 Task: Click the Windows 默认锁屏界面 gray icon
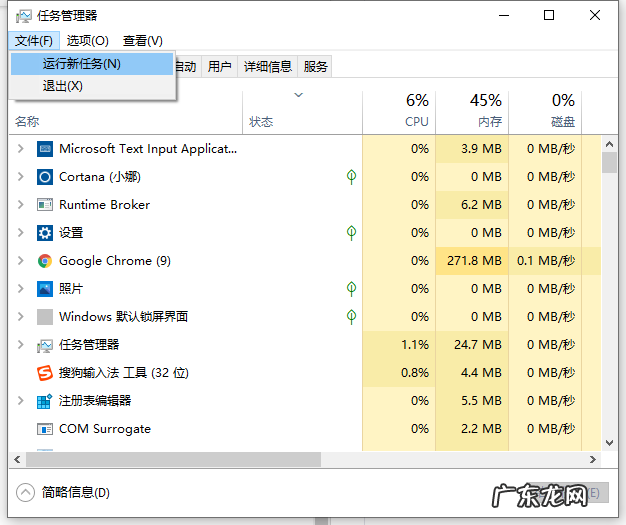(45, 317)
